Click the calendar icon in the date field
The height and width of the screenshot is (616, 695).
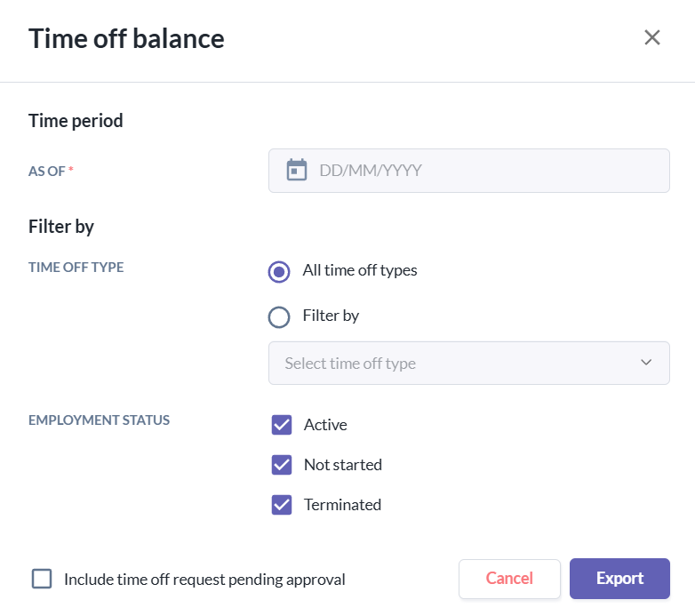tap(297, 170)
